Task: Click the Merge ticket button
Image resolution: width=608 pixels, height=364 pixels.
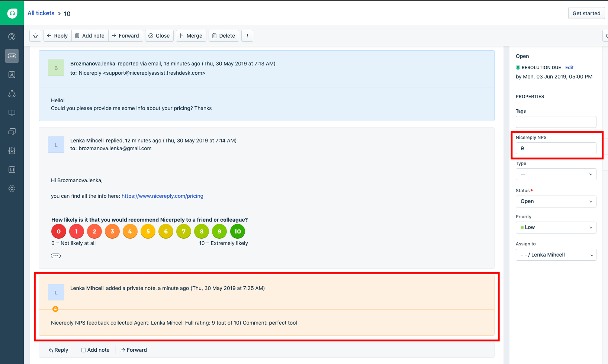Action: (x=191, y=36)
